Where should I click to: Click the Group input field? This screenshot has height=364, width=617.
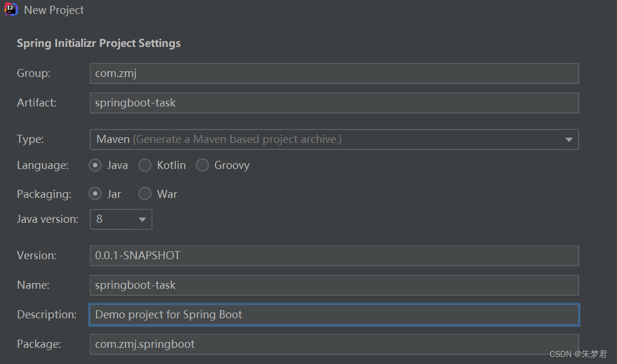[334, 73]
